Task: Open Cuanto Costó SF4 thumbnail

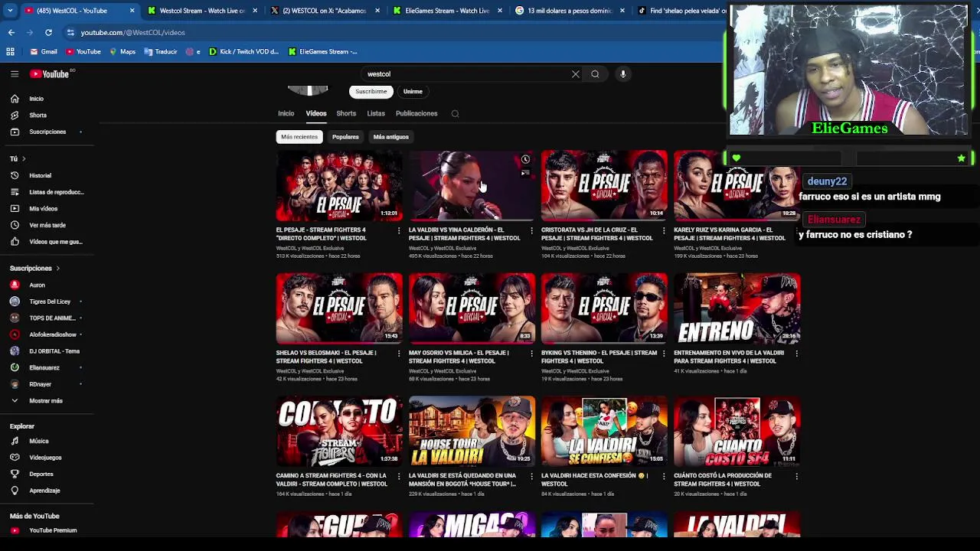Action: [x=737, y=431]
